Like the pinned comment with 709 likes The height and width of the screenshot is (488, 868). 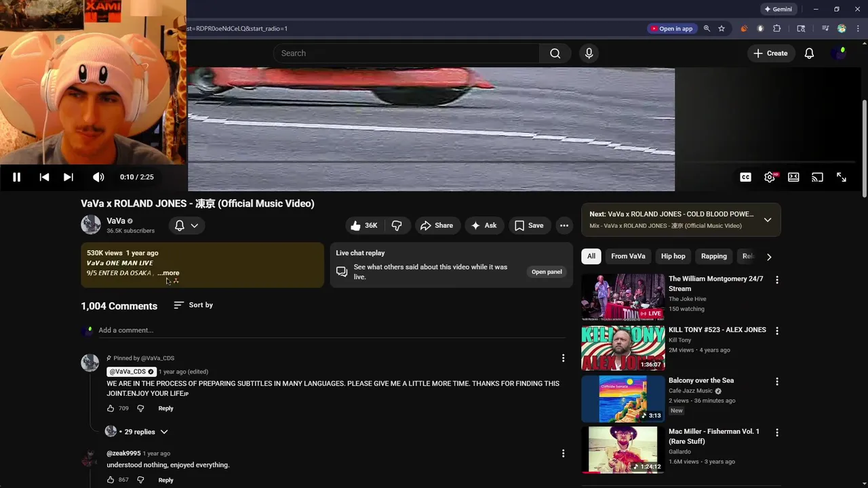[x=111, y=409]
